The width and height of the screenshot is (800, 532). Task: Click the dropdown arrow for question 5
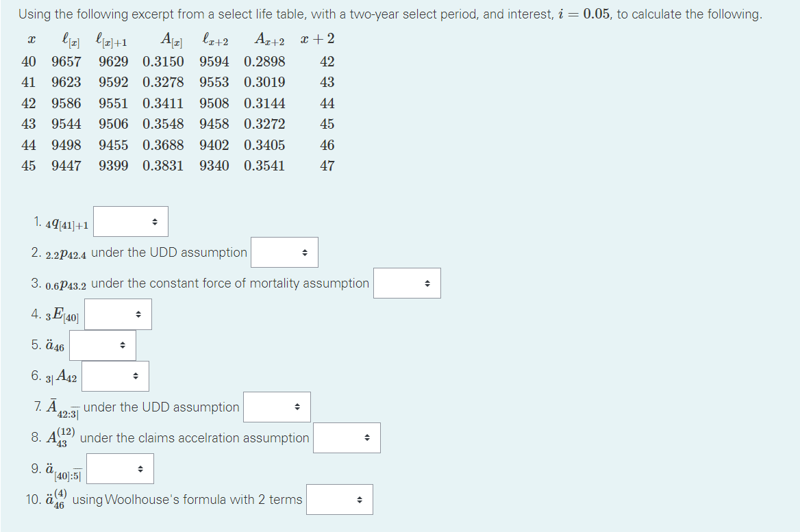124,345
